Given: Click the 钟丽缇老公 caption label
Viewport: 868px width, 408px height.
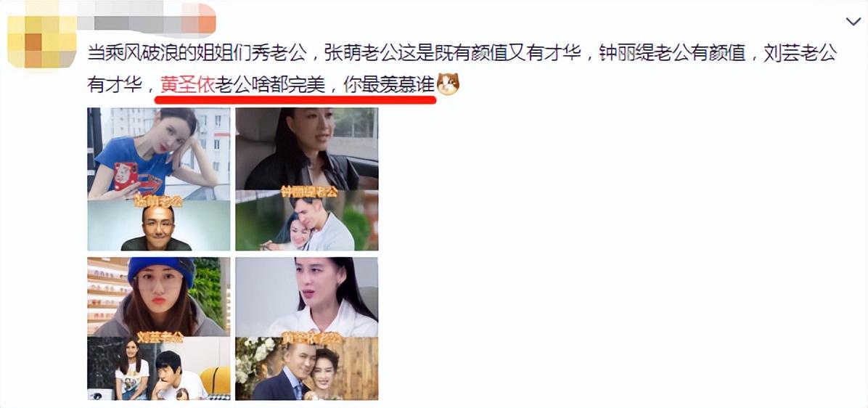Looking at the screenshot, I should pos(309,192).
